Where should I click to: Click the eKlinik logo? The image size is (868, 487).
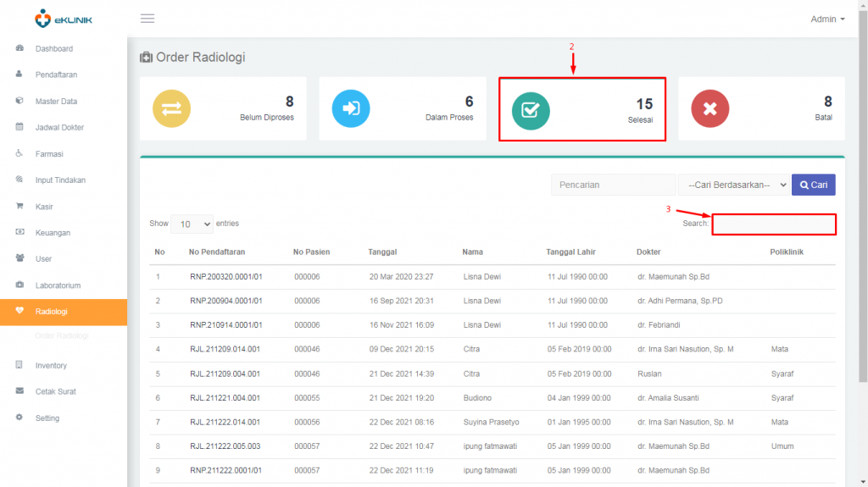[x=64, y=18]
